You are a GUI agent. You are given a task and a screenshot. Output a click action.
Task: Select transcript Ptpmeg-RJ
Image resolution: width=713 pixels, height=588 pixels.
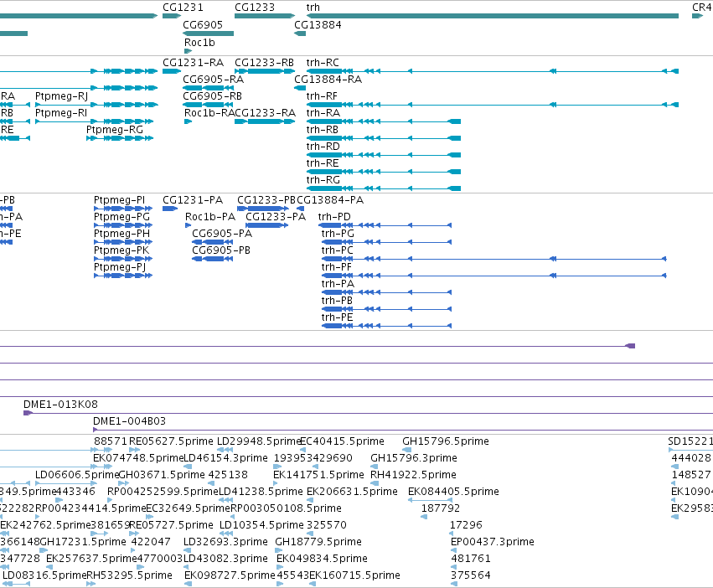(61, 96)
